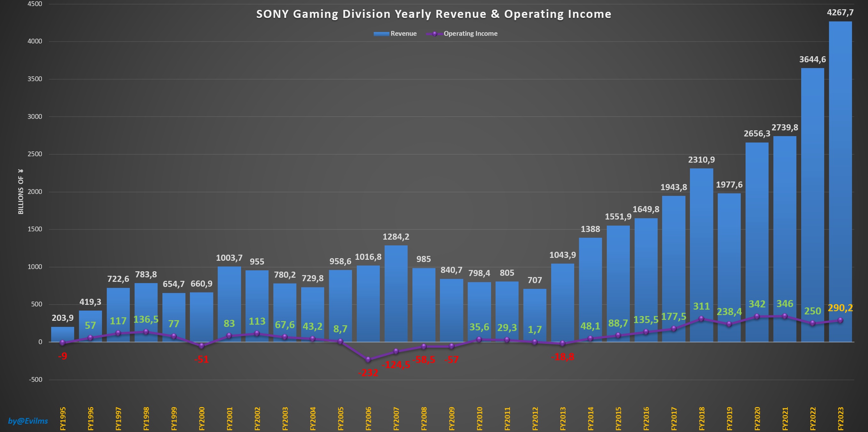
Task: Click the FY2023 x-axis label
Action: pos(841,419)
